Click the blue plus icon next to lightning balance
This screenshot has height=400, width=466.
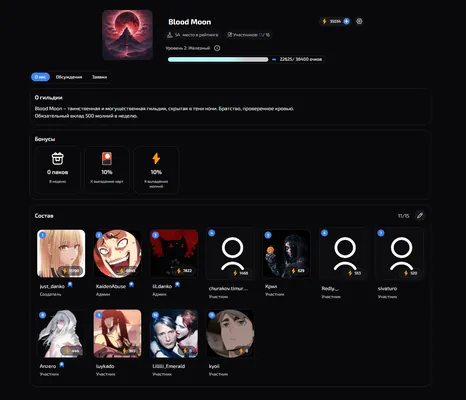tap(346, 21)
